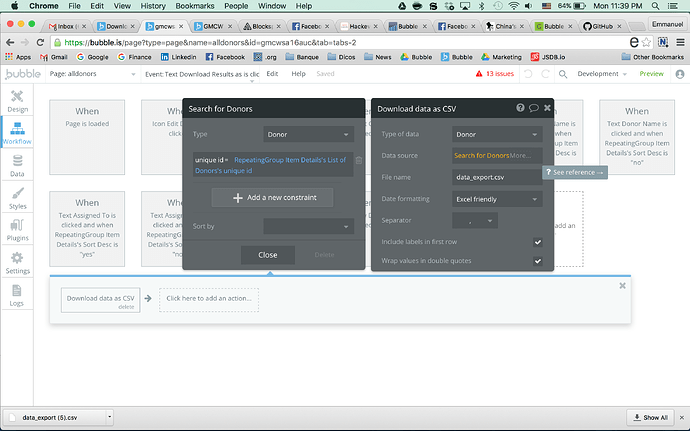Viewport: 690px width, 431px height.
Task: Open the Help menu in Bubble editor
Action: click(x=298, y=74)
